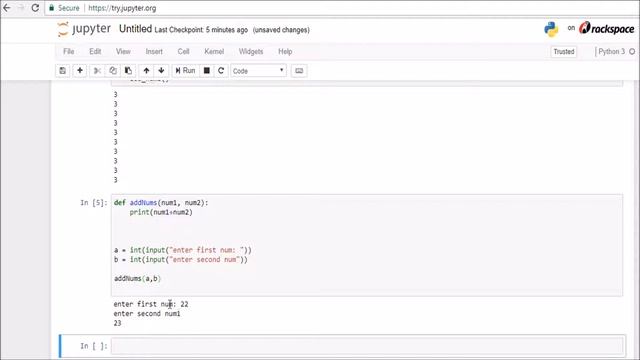Viewport: 640px width, 360px height.
Task: Click the output line 'enter first num: 22'
Action: click(151, 304)
